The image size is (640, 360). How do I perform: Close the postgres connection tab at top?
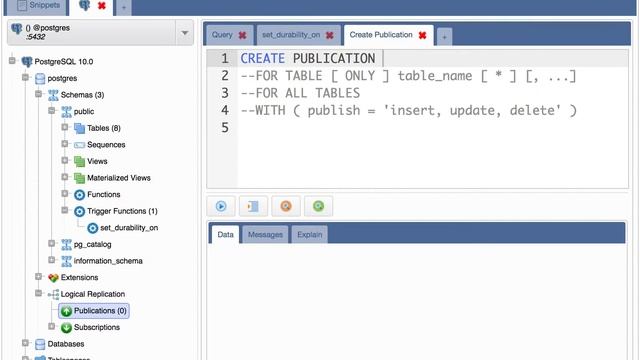pos(102,6)
